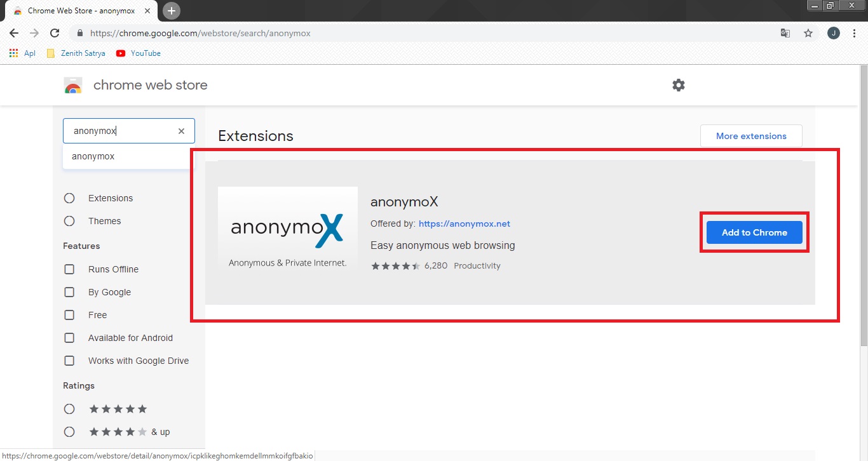Select the five star rating filter
868x461 pixels.
[x=69, y=409]
